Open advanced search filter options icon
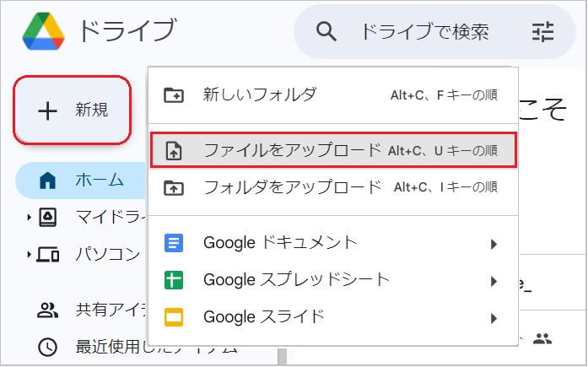 tap(542, 31)
